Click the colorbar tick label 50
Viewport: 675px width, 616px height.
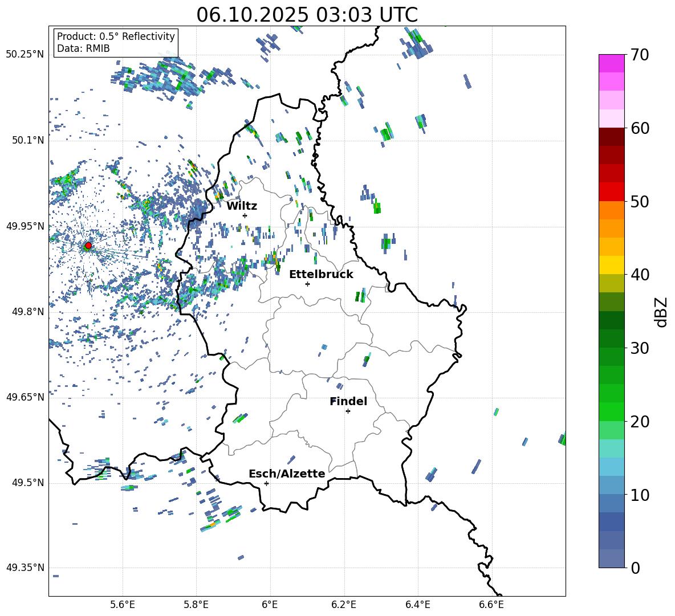tap(640, 202)
